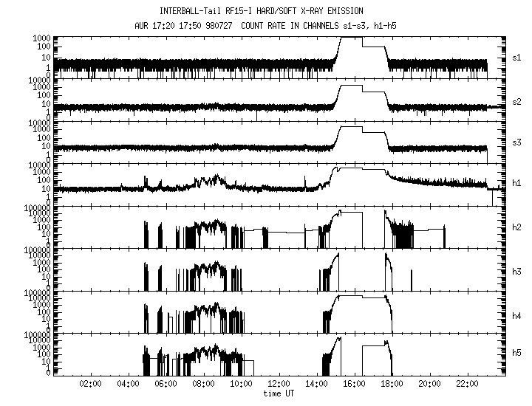This screenshot has width=532, height=406.
Task: Select the 12:00 time axis tick label
Action: (279, 384)
